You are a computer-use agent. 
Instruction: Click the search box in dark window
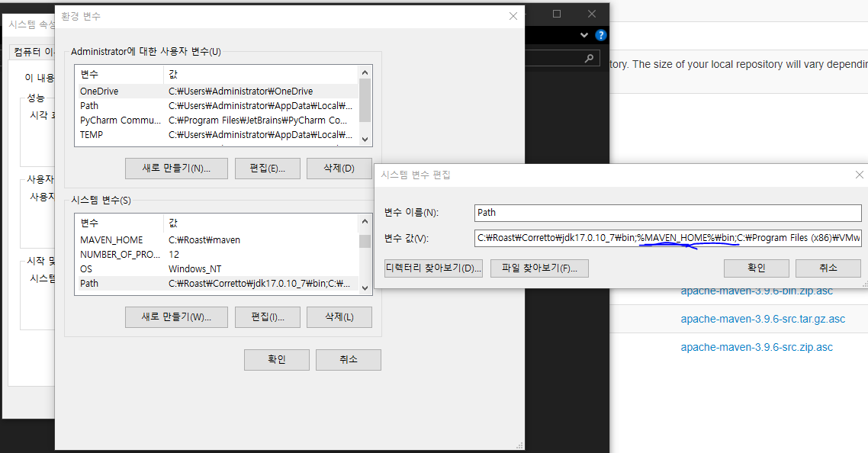(x=561, y=58)
